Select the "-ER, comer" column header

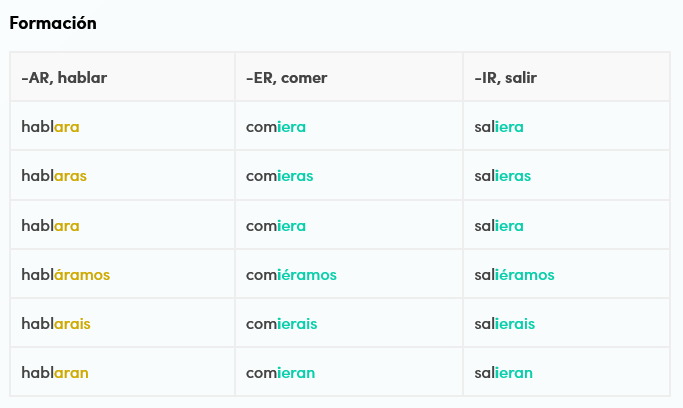click(287, 78)
